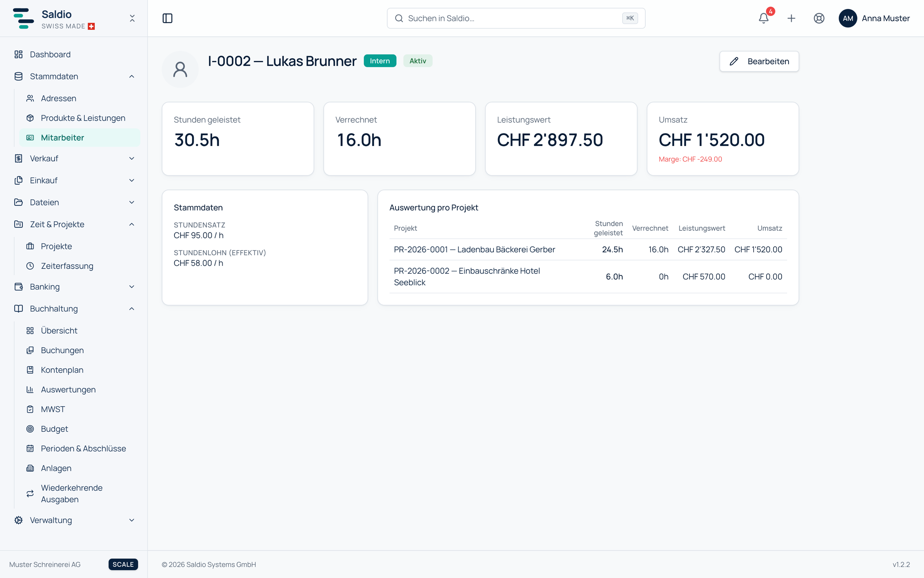
Task: Click the Umsatz card CHF 1'520.00
Action: (723, 139)
